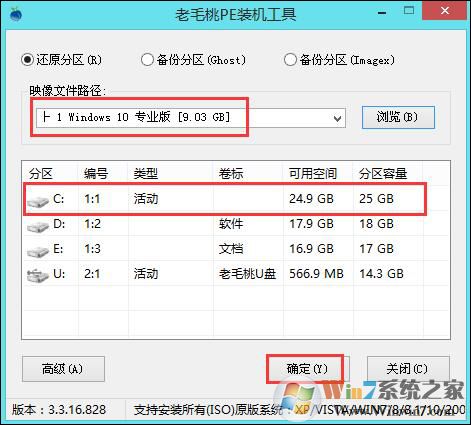471x425 pixels.
Task: Click partition number 1:3
Action: [92, 249]
